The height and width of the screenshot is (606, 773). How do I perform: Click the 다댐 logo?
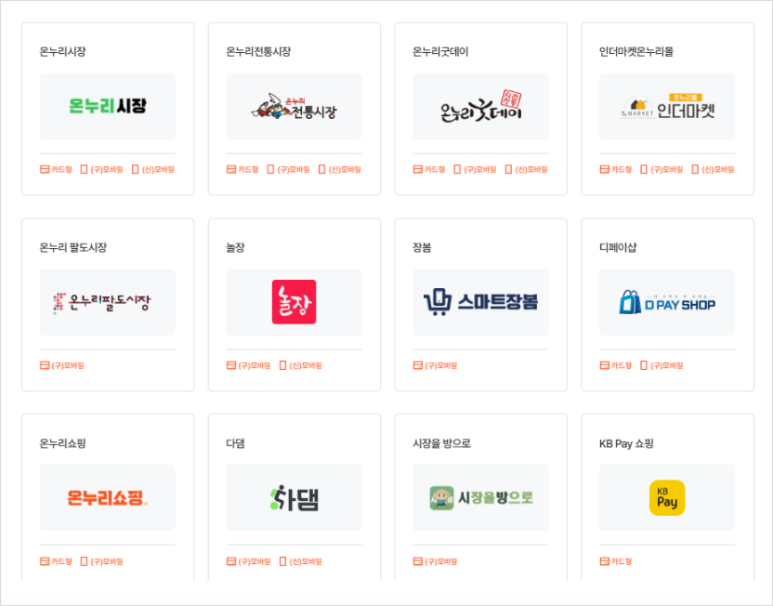294,498
